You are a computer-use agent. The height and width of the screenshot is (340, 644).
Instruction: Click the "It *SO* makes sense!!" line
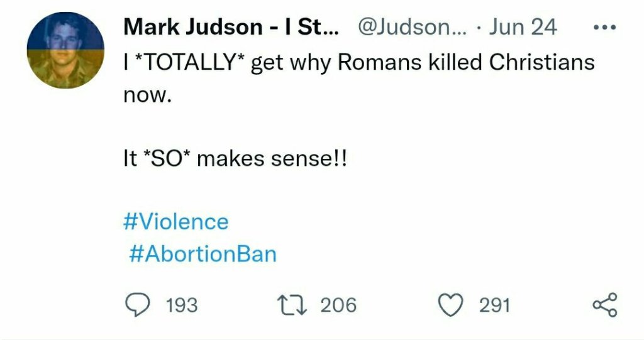coord(235,158)
